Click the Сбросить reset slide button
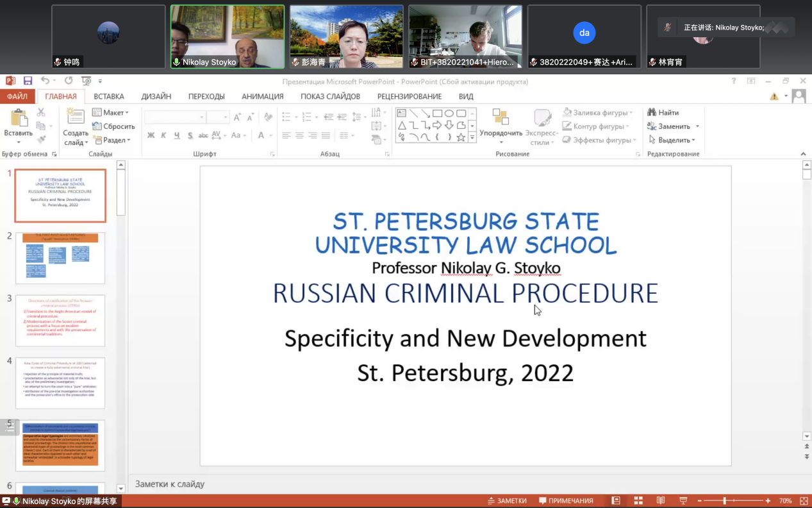This screenshot has width=812, height=508. point(114,126)
